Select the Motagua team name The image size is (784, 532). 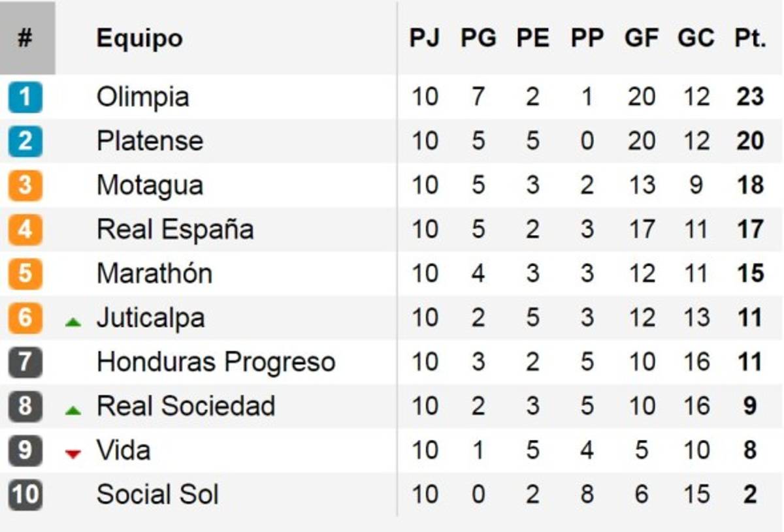tap(150, 185)
